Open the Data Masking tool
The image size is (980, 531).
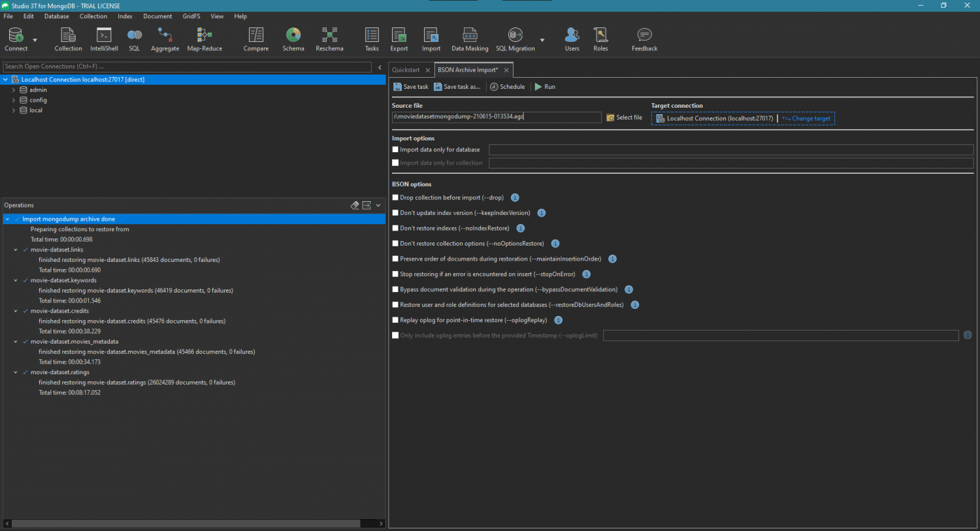(470, 39)
